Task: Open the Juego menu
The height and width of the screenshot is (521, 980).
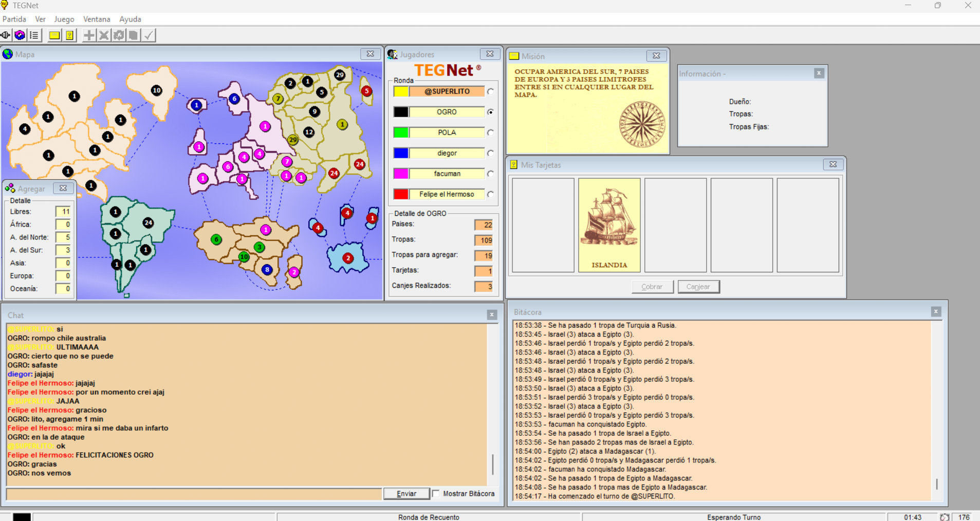Action: coord(64,19)
